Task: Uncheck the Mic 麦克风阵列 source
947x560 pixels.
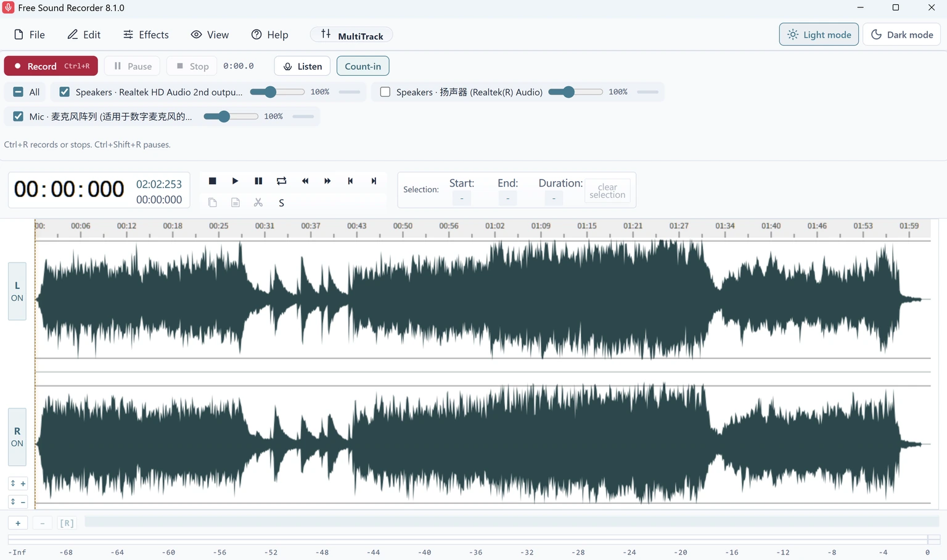Action: (18, 116)
